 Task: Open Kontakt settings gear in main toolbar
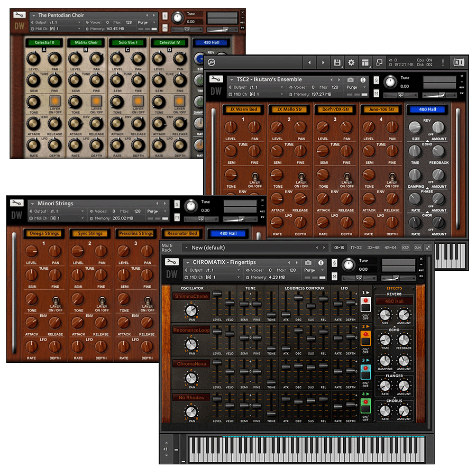coord(351,62)
